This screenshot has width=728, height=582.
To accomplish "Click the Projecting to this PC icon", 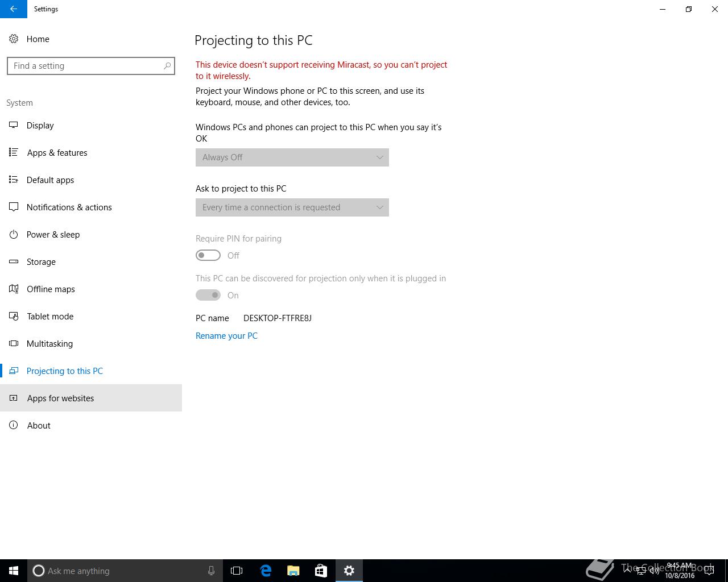I will coord(14,371).
